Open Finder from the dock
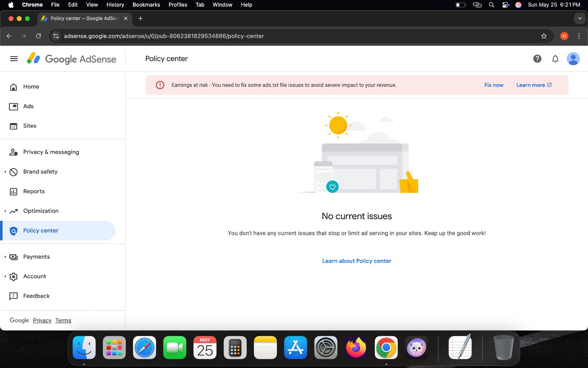 click(84, 348)
